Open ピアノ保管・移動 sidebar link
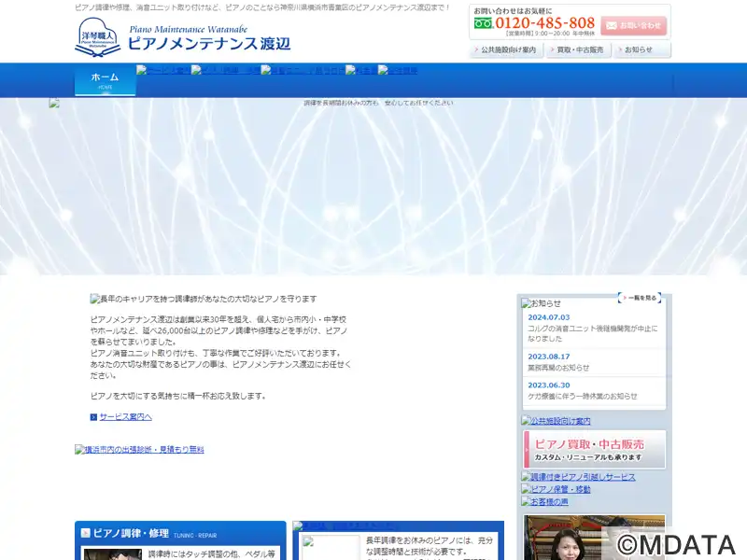 556,489
